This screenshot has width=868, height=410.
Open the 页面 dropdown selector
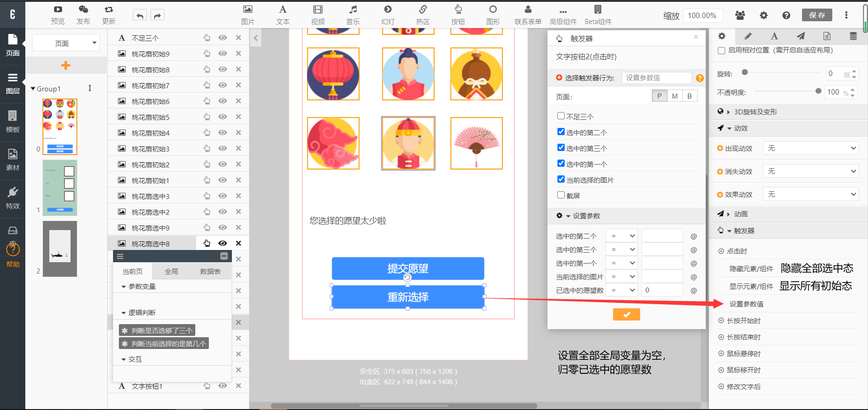66,43
